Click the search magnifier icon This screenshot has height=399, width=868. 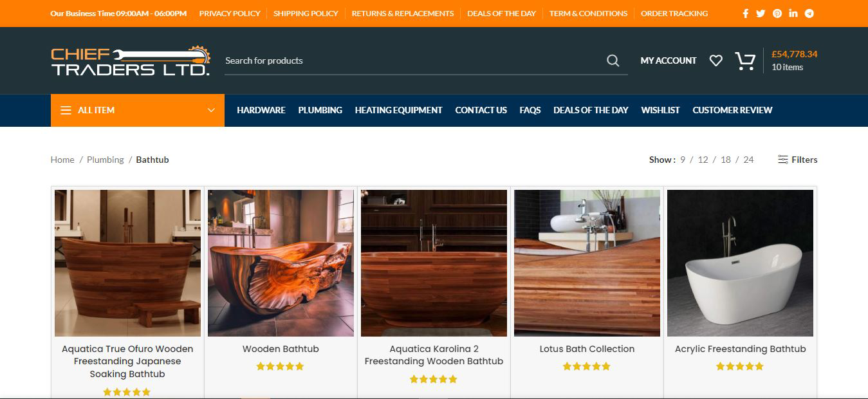click(x=613, y=60)
